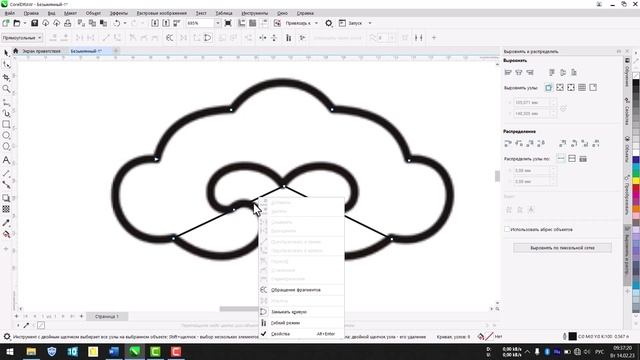Select the Shape node-editing tool
This screenshot has height=360, width=640.
pos(6,65)
